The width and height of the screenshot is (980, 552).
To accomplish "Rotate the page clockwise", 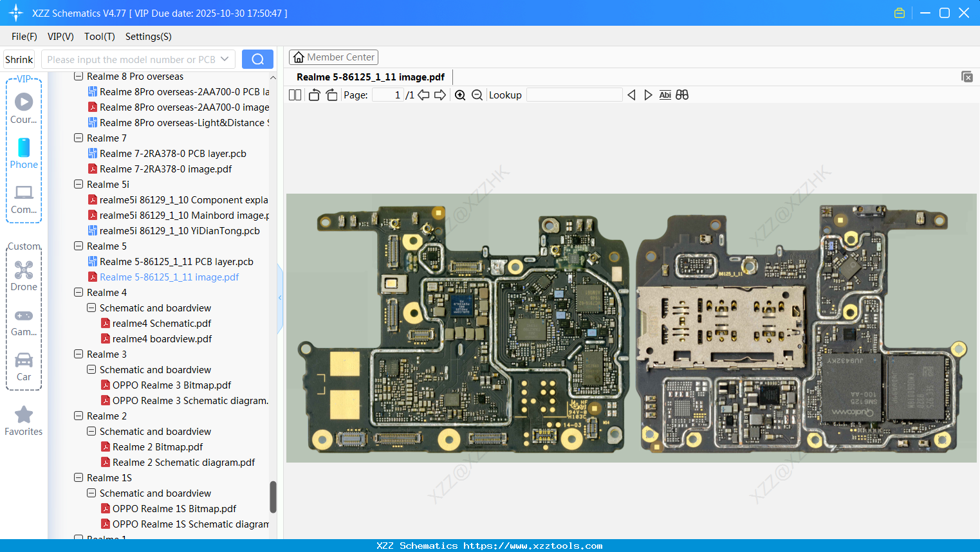I will point(331,95).
